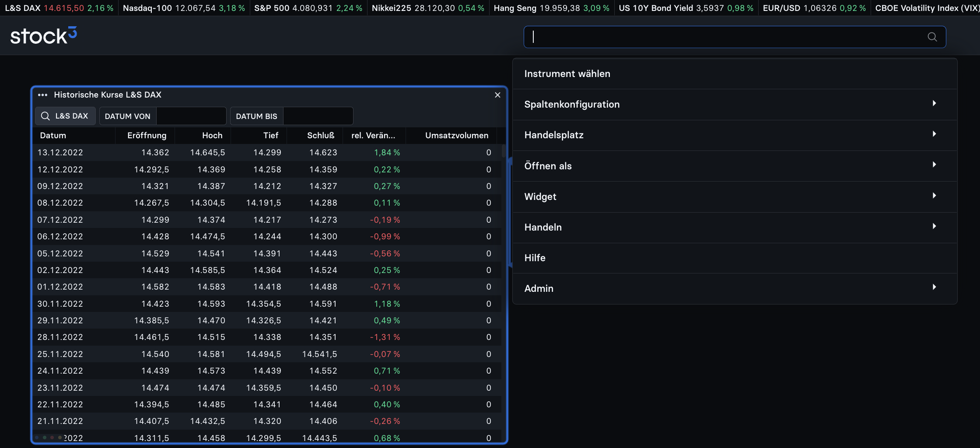Viewport: 980px width, 448px height.
Task: Click the search magnifier icon in top search bar
Action: pyautogui.click(x=932, y=37)
